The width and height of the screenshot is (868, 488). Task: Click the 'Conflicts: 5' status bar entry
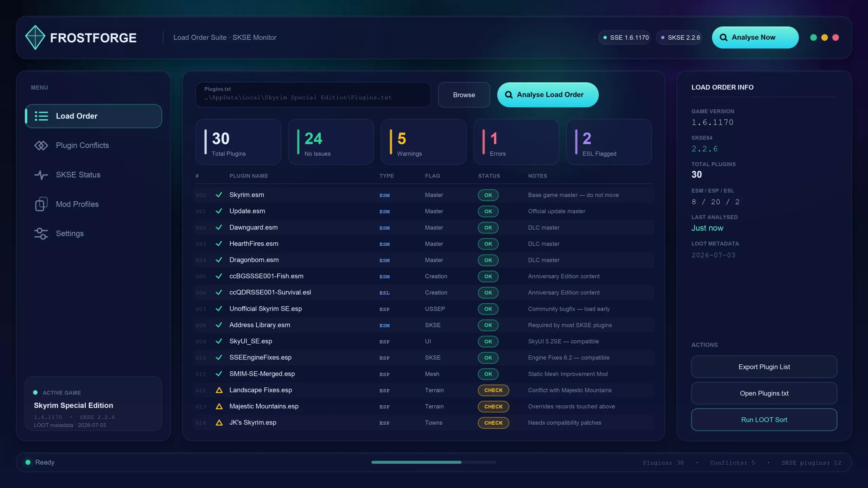732,463
